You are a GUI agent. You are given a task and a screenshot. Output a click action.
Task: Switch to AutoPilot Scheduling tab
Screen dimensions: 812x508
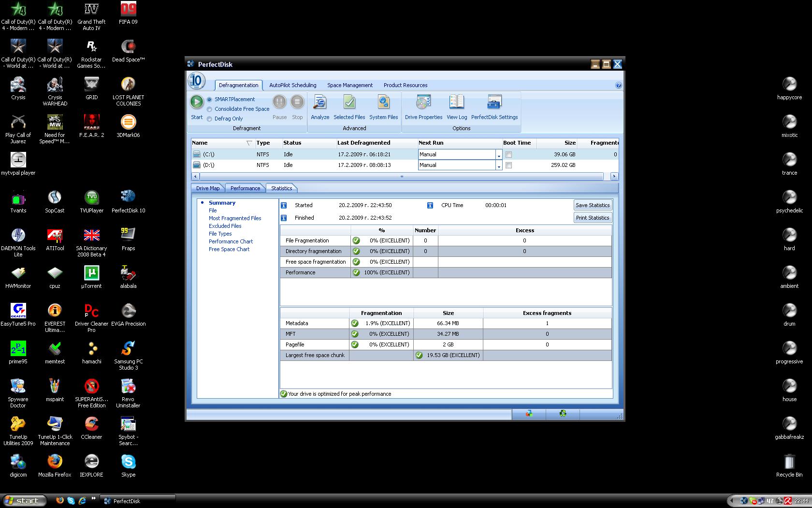tap(292, 85)
